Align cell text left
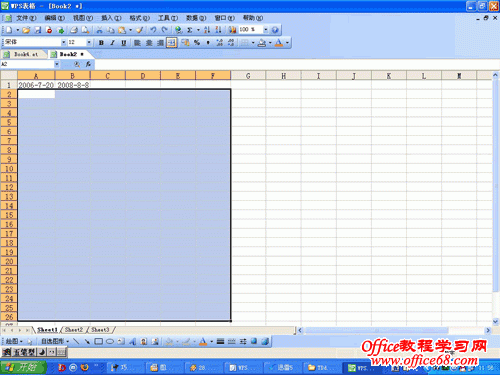The width and height of the screenshot is (500, 375). (x=137, y=42)
